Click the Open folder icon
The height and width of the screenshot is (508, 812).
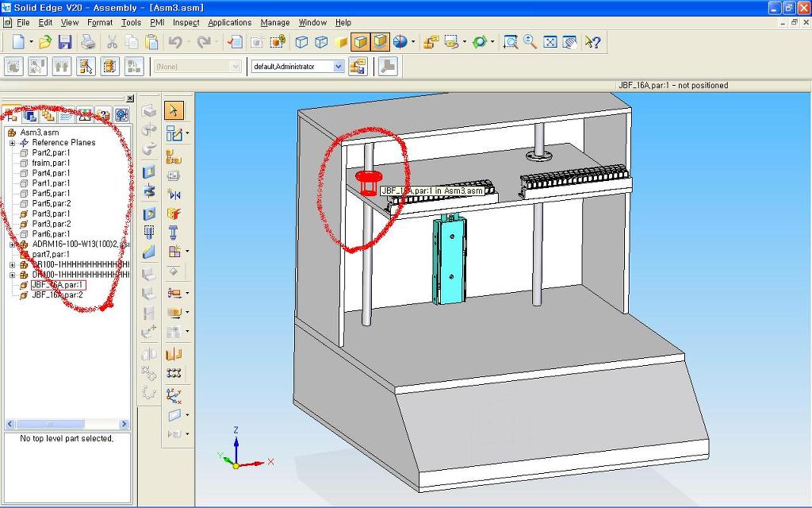click(45, 42)
